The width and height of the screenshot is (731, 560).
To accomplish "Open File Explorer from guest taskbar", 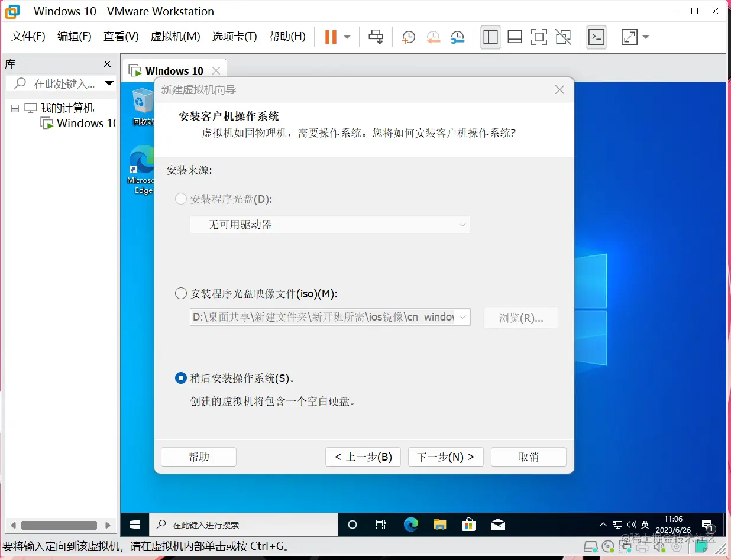I will [439, 525].
